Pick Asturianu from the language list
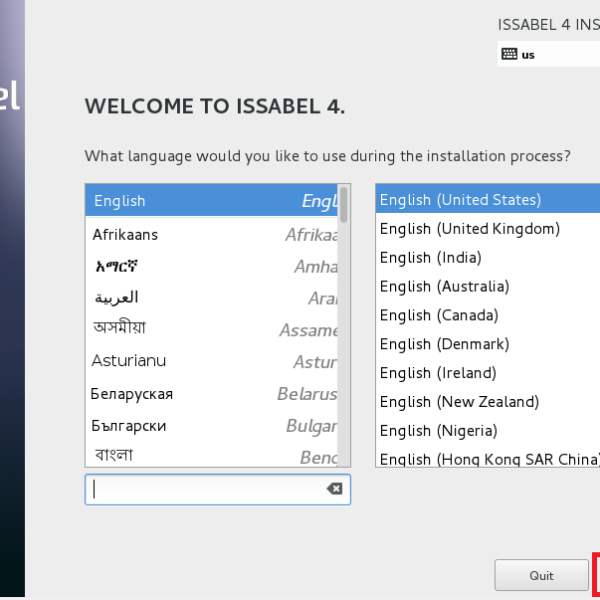600x600 pixels. pos(211,361)
